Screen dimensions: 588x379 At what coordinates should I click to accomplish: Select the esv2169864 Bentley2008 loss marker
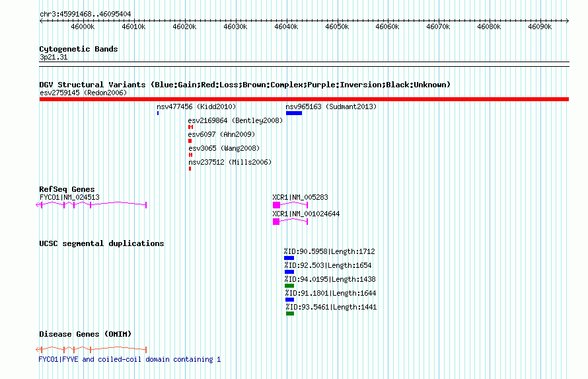coord(190,127)
